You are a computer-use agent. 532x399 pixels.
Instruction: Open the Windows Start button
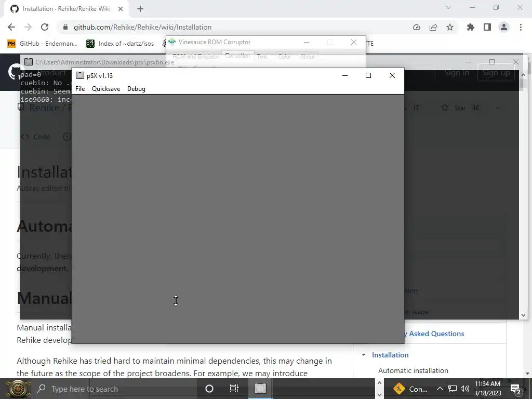pyautogui.click(x=19, y=389)
